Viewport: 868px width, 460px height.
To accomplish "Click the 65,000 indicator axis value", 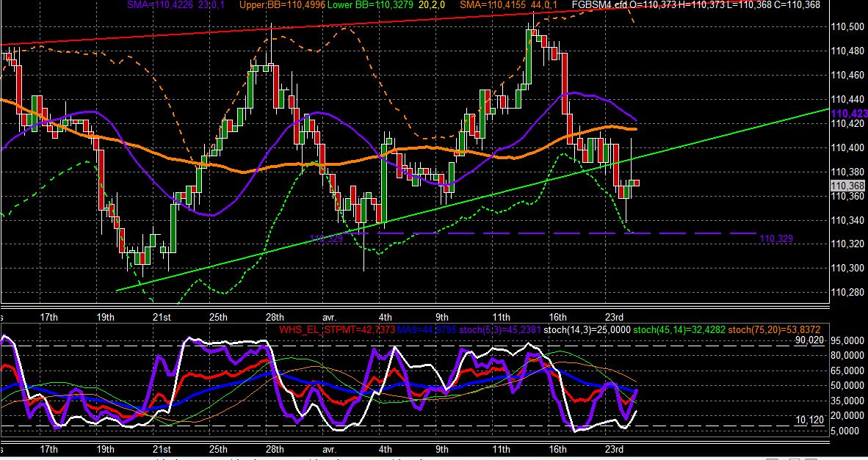I will (847, 370).
